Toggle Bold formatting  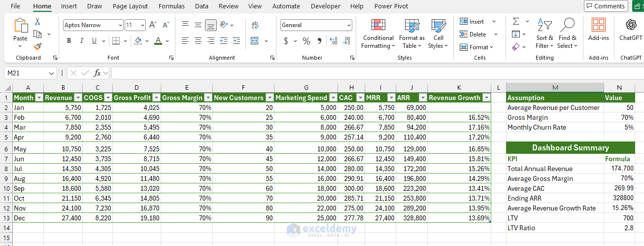coord(69,41)
